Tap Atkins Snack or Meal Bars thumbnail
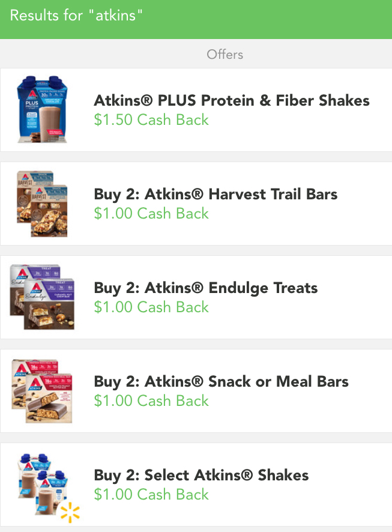This screenshot has width=392, height=532. point(42,390)
